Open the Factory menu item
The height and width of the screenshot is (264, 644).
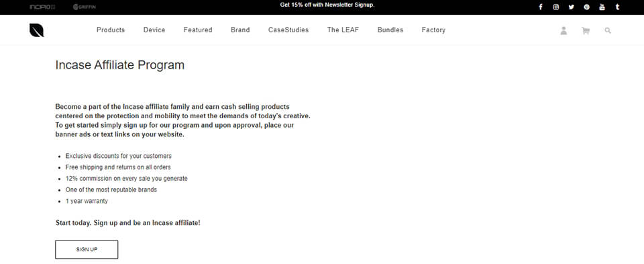coord(433,30)
